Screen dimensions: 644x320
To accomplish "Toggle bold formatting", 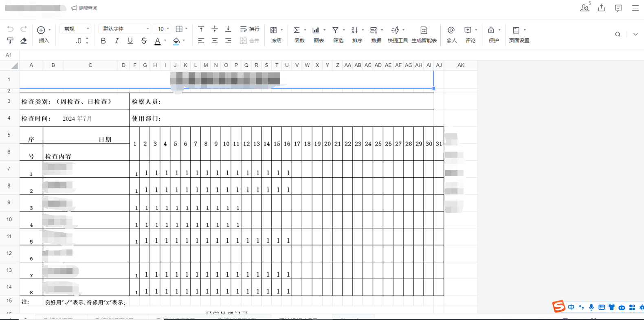I will (x=103, y=41).
